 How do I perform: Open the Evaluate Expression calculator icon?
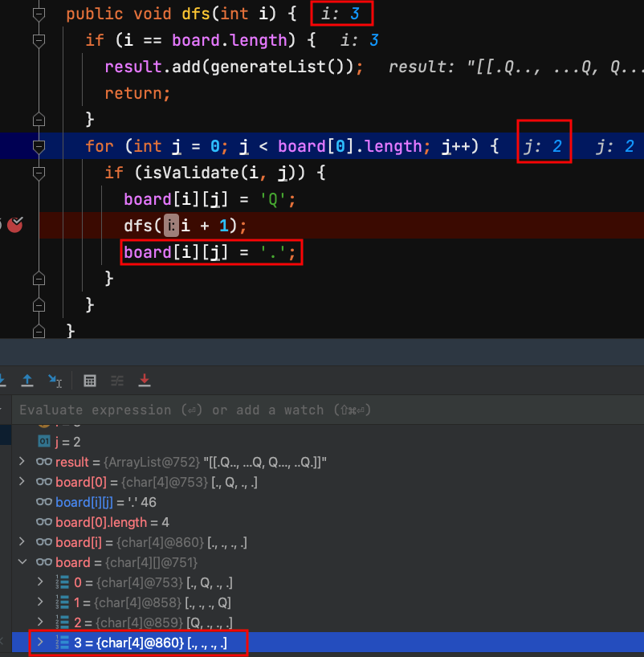pos(90,380)
